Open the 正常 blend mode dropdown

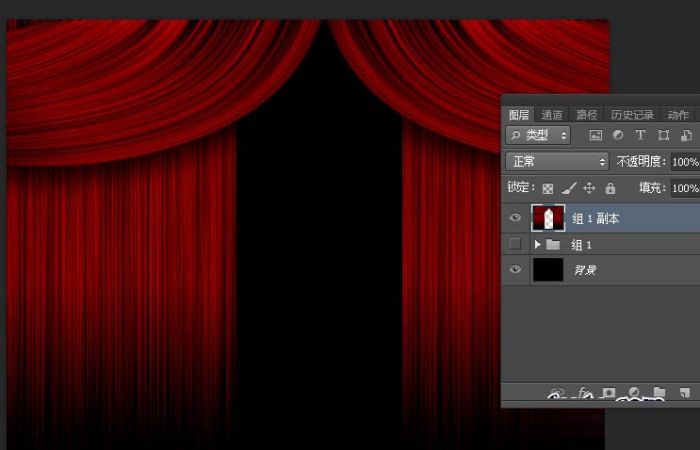[x=557, y=161]
